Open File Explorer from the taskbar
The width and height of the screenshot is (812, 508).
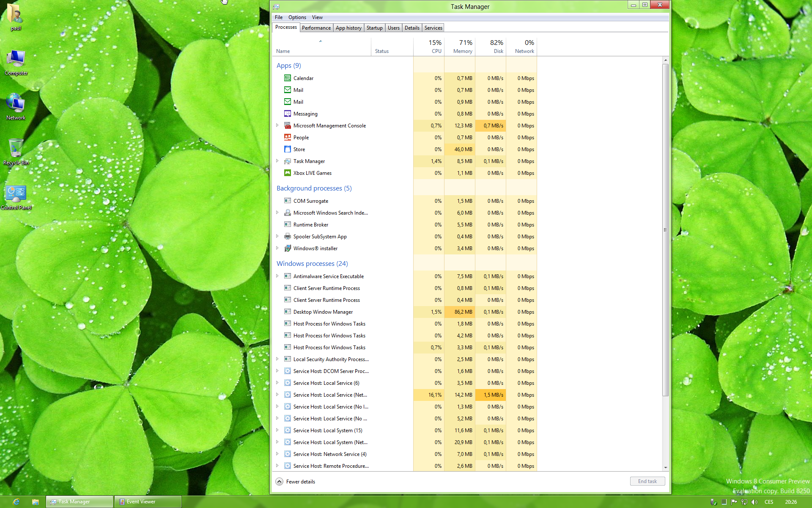point(36,502)
